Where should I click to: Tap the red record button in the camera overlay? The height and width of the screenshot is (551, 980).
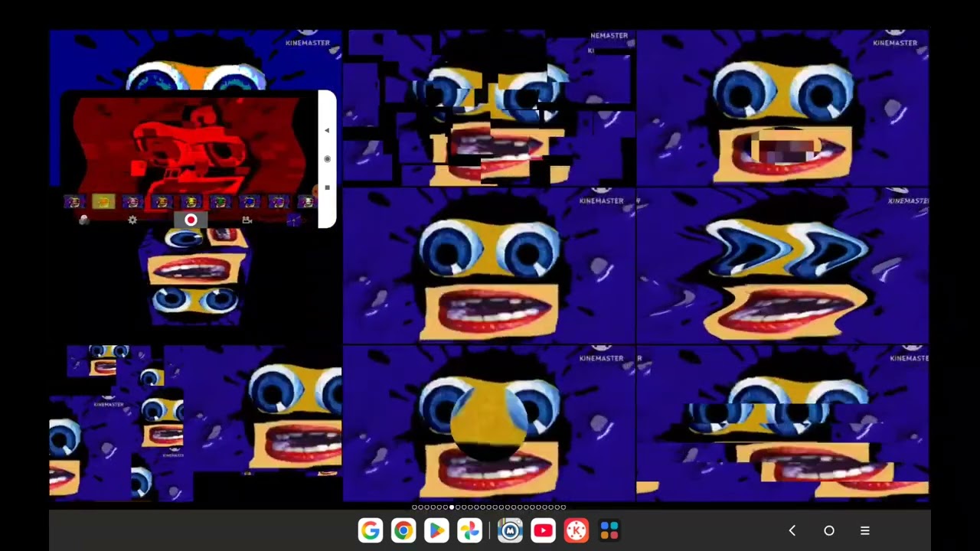point(191,220)
